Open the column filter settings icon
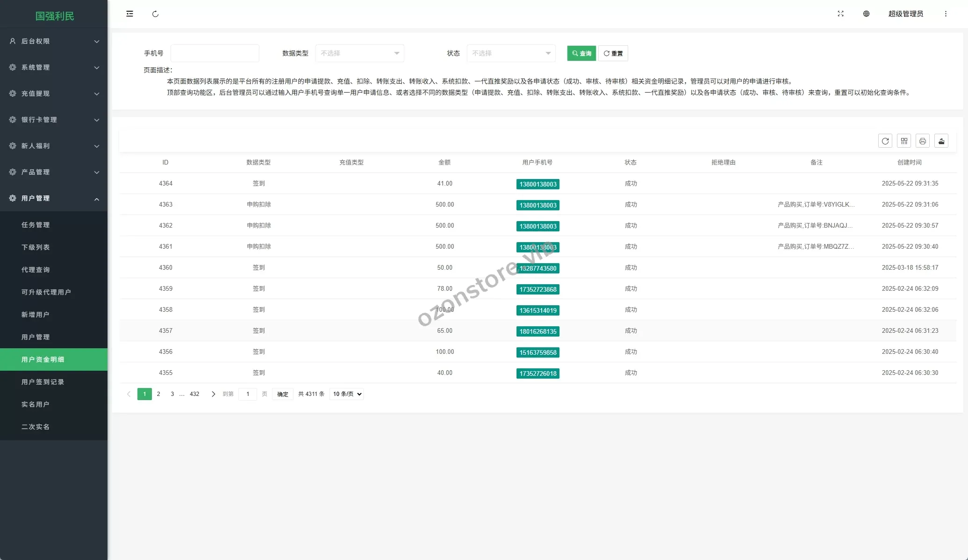The height and width of the screenshot is (560, 968). point(904,141)
